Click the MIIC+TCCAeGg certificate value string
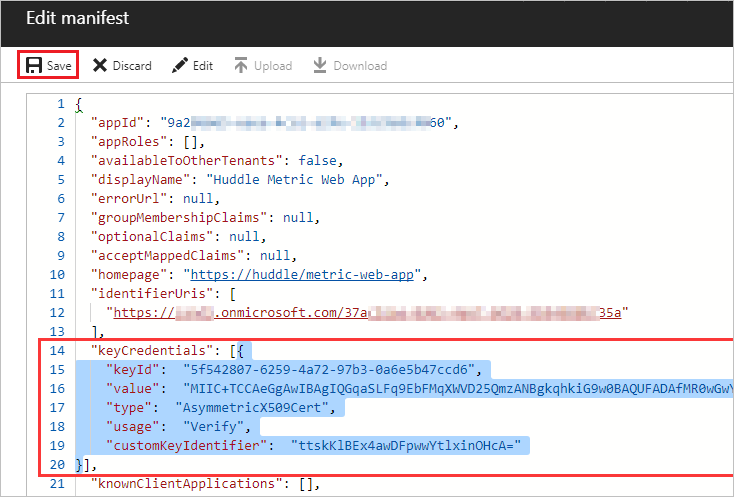Image resolution: width=734 pixels, height=497 pixels. (458, 388)
